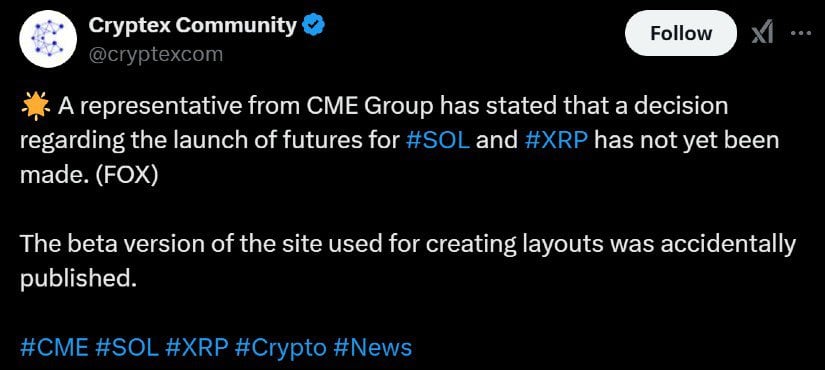The height and width of the screenshot is (370, 825).
Task: Click the beta version paragraph text
Action: click(x=408, y=261)
